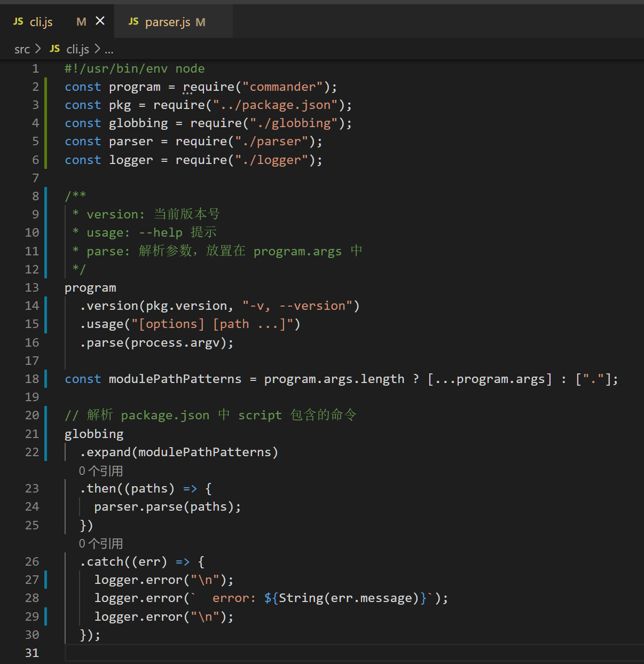Open the src folder breadcrumb
644x664 pixels.
(22, 50)
